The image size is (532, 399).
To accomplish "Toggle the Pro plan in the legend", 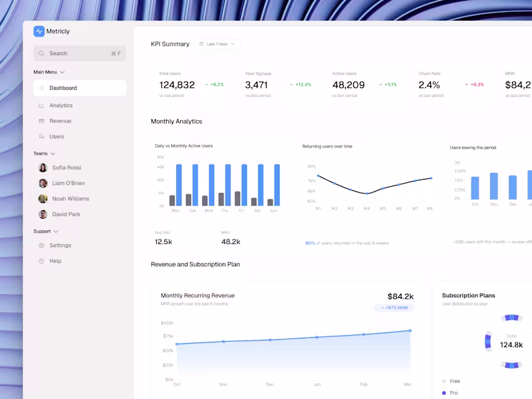I will tap(453, 392).
